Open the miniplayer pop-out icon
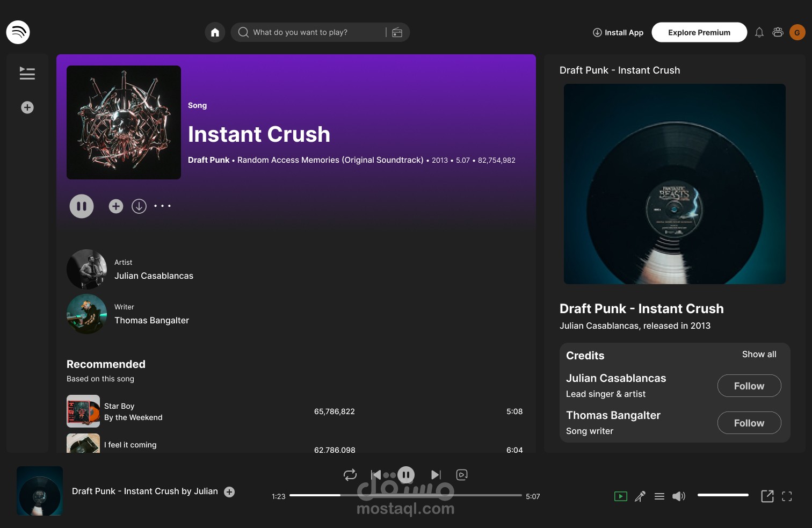Image resolution: width=812 pixels, height=528 pixels. tap(767, 496)
